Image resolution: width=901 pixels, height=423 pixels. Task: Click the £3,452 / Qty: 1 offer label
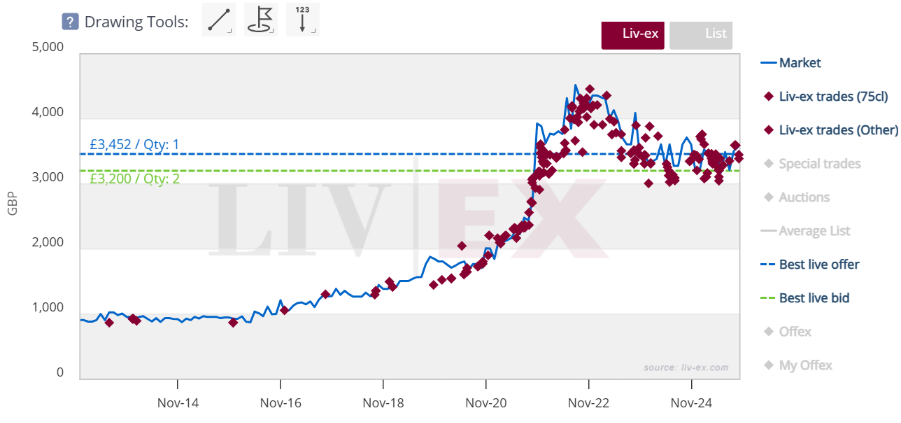click(x=135, y=144)
